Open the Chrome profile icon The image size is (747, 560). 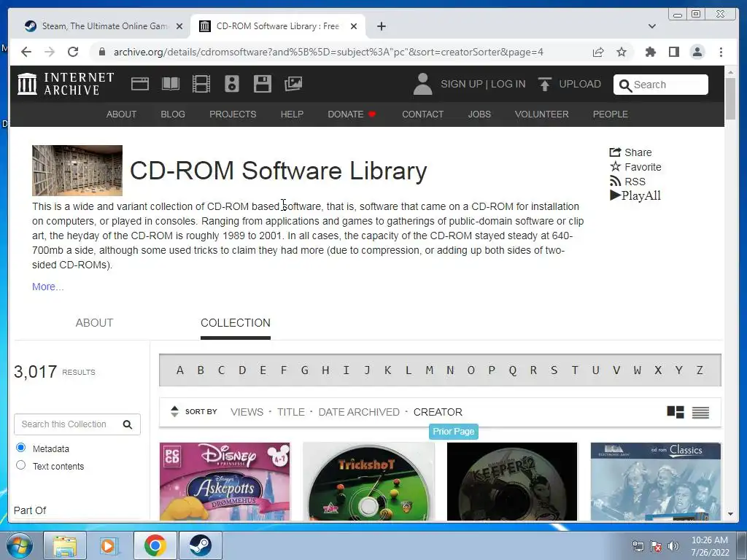(697, 52)
